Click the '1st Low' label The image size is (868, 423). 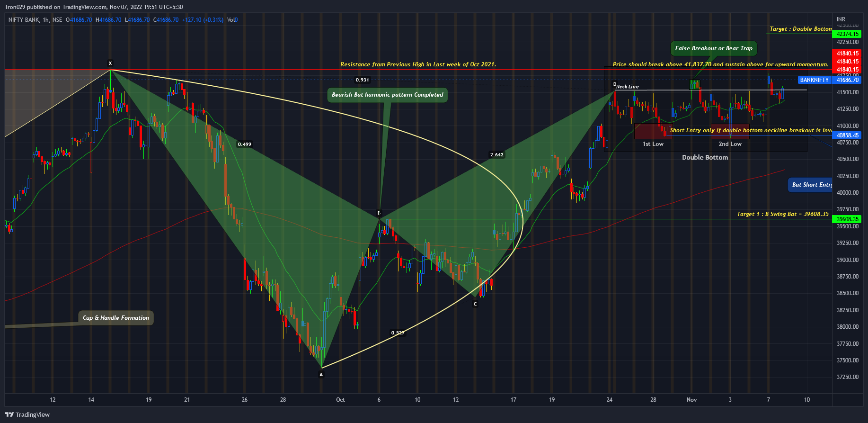(x=653, y=144)
